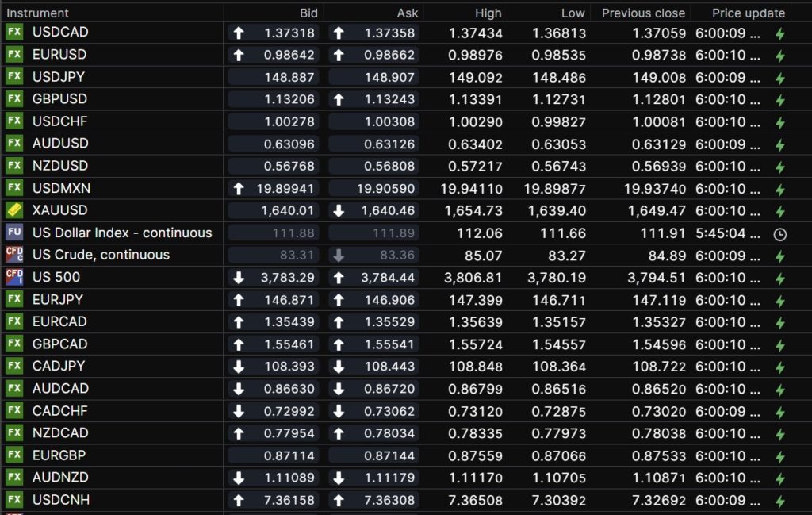Click the clock icon in Dollar Index row

[779, 234]
